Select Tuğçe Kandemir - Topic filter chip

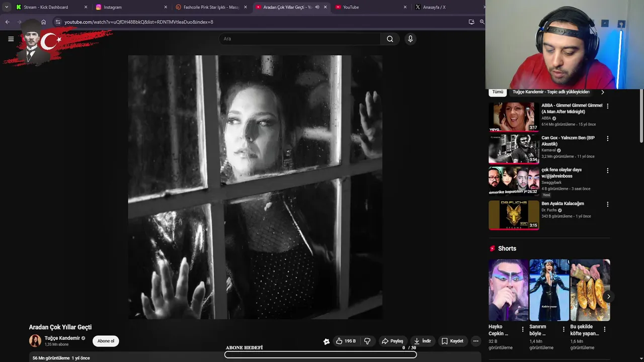click(x=551, y=92)
